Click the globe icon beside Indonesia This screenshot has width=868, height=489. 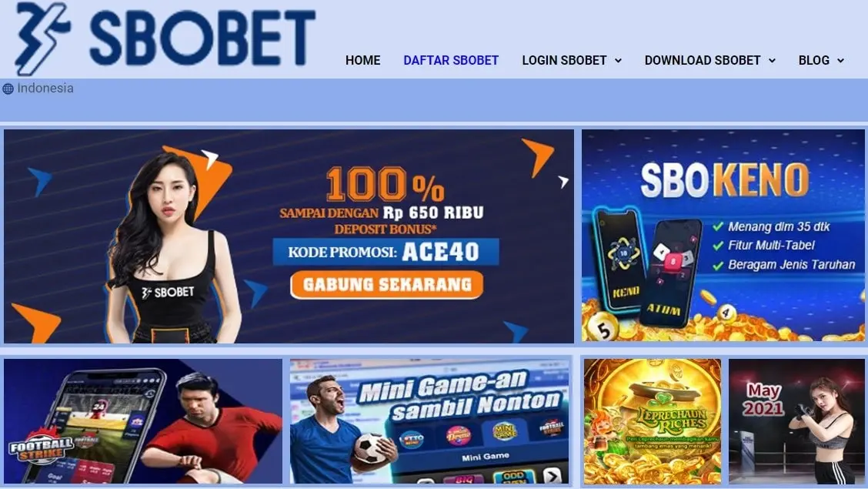[8, 89]
